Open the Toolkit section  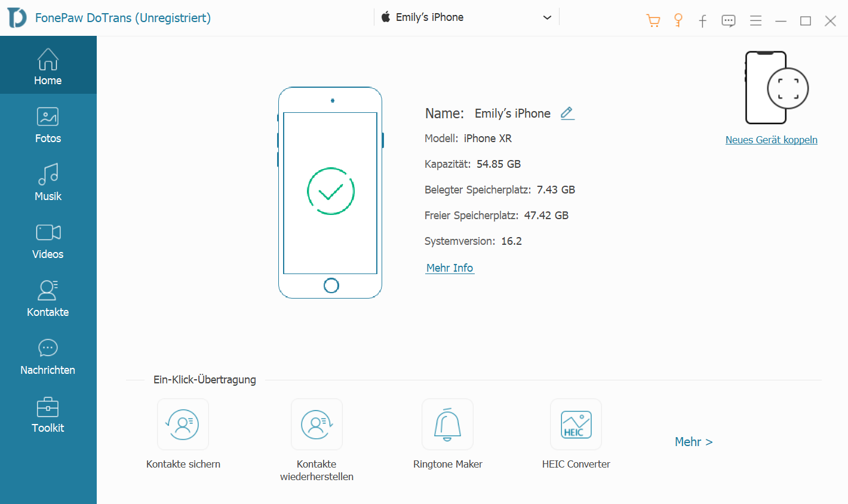coord(48,414)
